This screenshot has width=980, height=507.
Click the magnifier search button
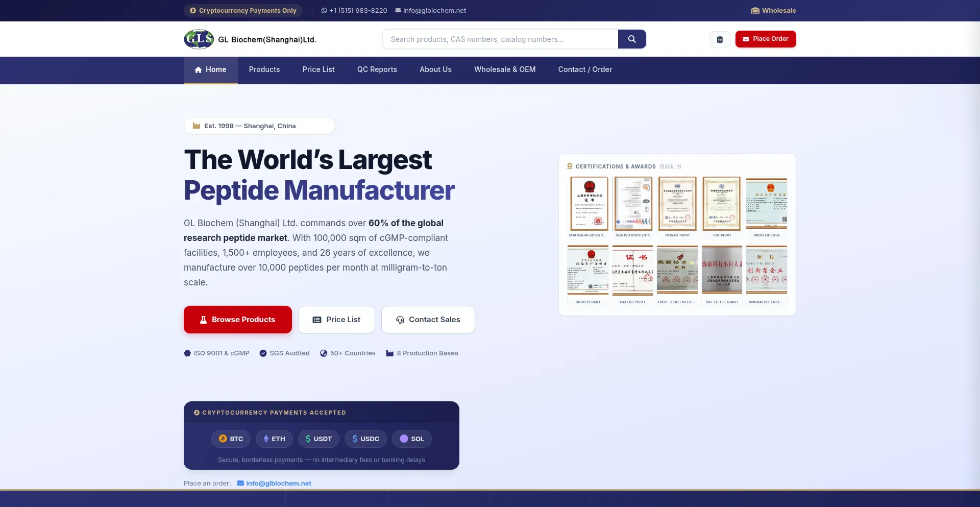pos(632,39)
